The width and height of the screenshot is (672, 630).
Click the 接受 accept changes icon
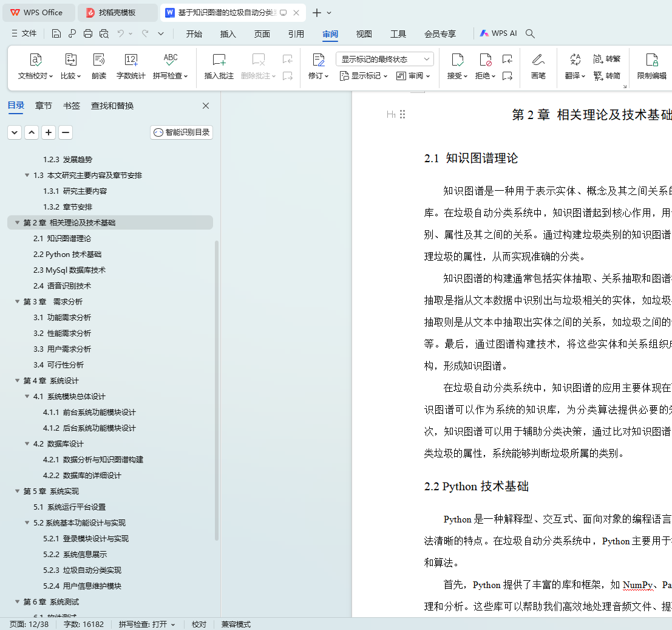click(457, 61)
